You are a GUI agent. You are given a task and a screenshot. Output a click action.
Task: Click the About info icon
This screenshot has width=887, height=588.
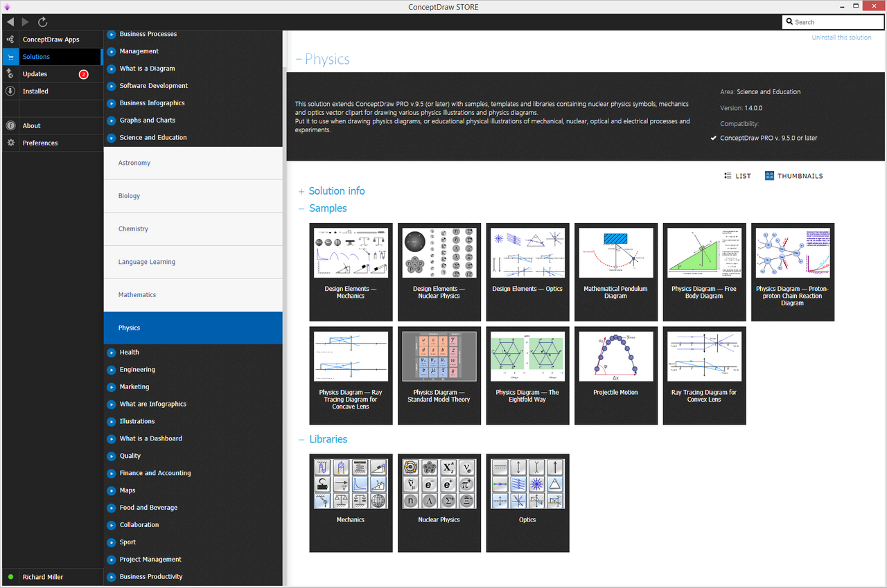click(10, 126)
